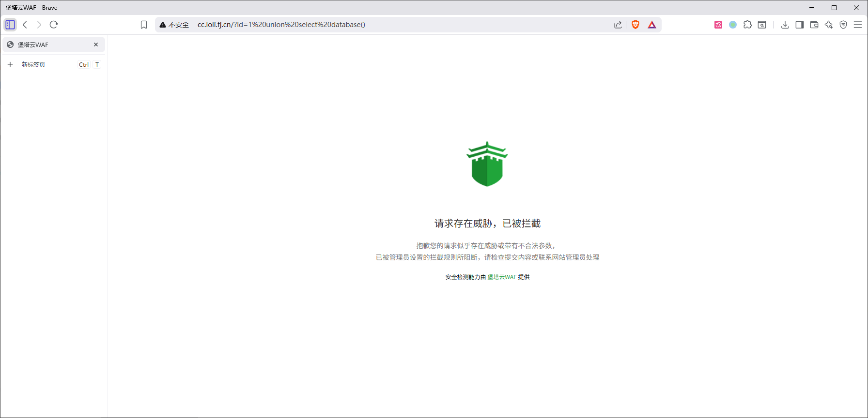Toggle the vertical tabs sidebar button
This screenshot has width=868, height=418.
(10, 25)
